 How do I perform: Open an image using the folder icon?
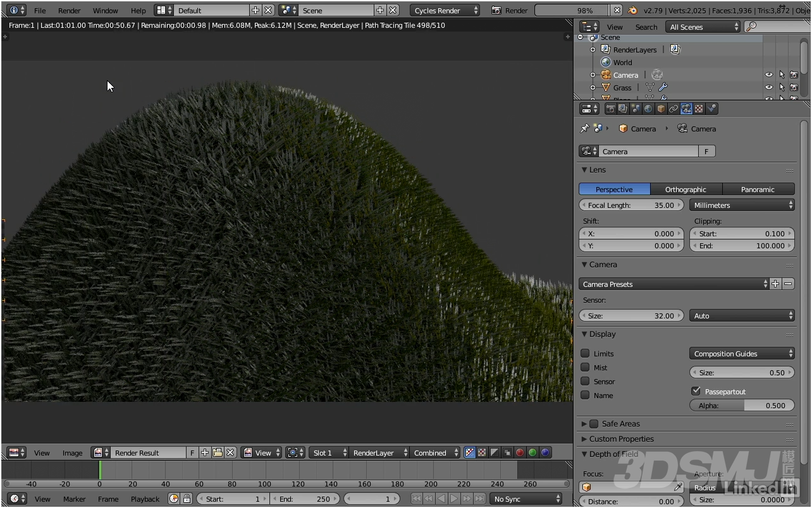tap(218, 452)
